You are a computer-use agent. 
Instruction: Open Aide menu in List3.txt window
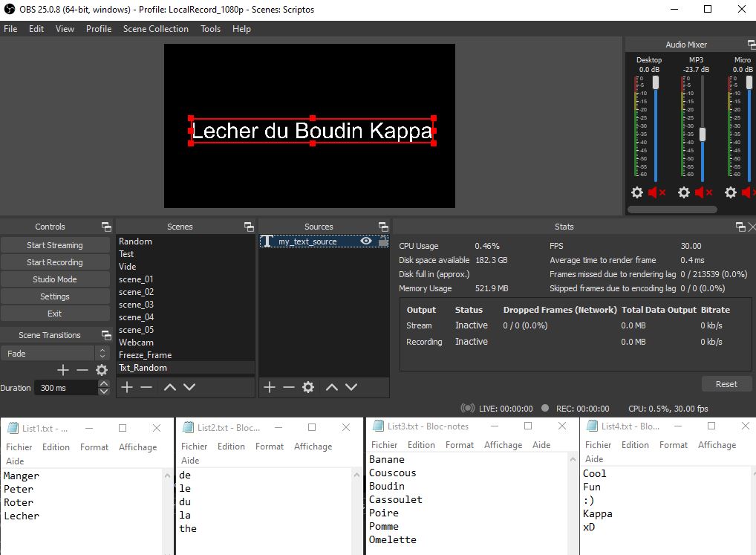tap(541, 445)
